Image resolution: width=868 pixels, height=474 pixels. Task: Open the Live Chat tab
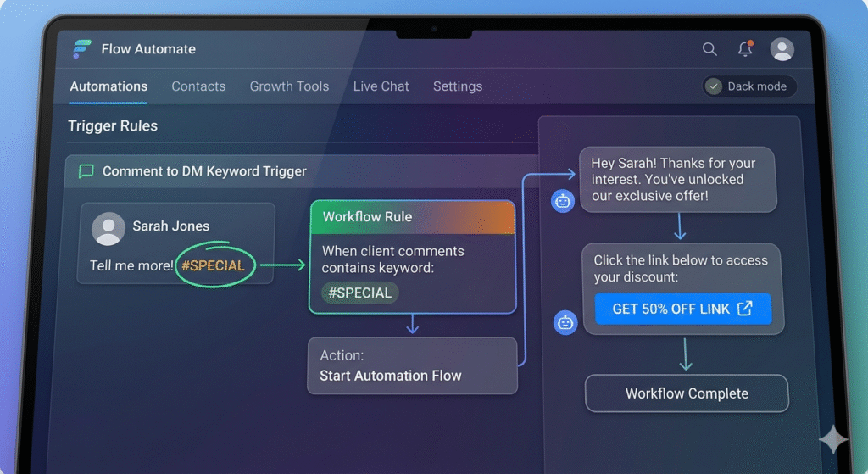point(381,86)
